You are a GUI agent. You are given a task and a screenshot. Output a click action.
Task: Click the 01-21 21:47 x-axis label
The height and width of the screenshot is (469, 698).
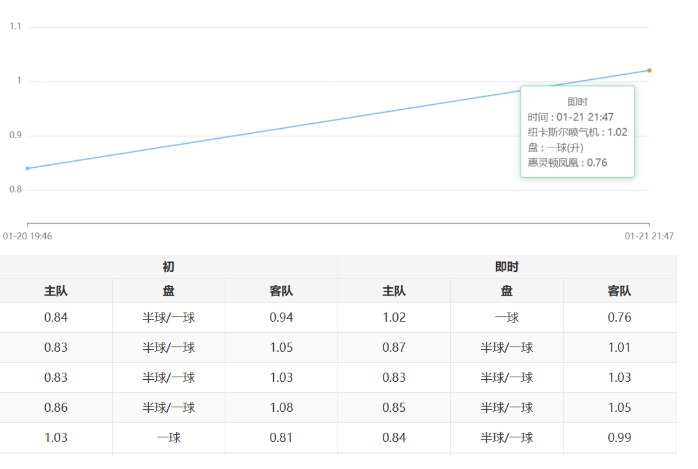[649, 236]
